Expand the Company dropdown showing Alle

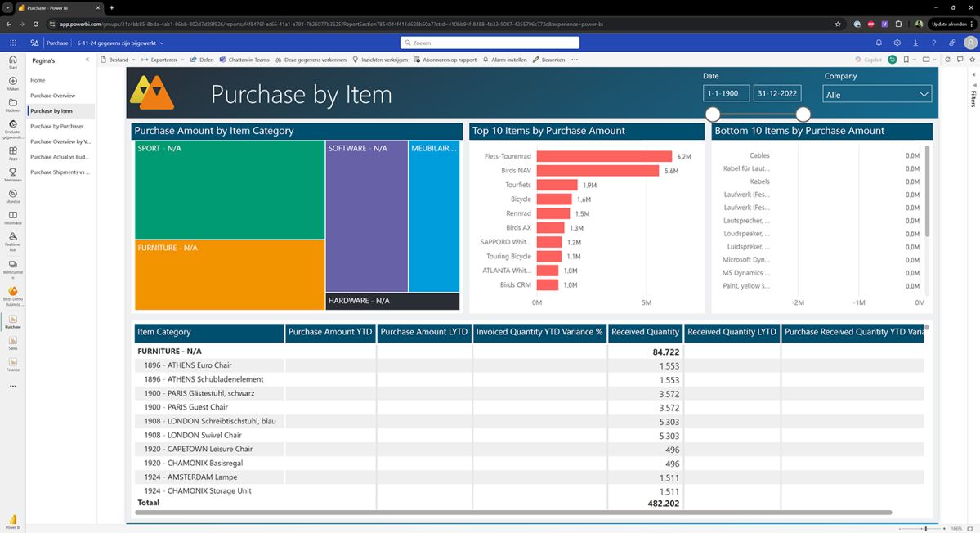pyautogui.click(x=877, y=95)
